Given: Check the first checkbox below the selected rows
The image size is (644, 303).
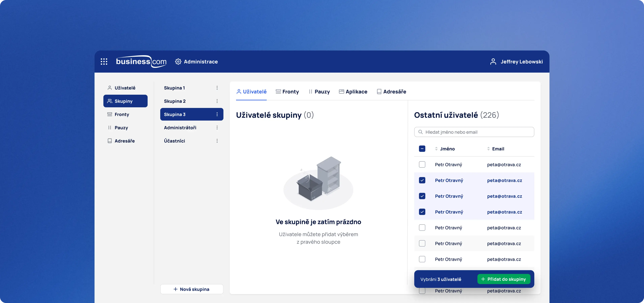Looking at the screenshot, I should (422, 228).
